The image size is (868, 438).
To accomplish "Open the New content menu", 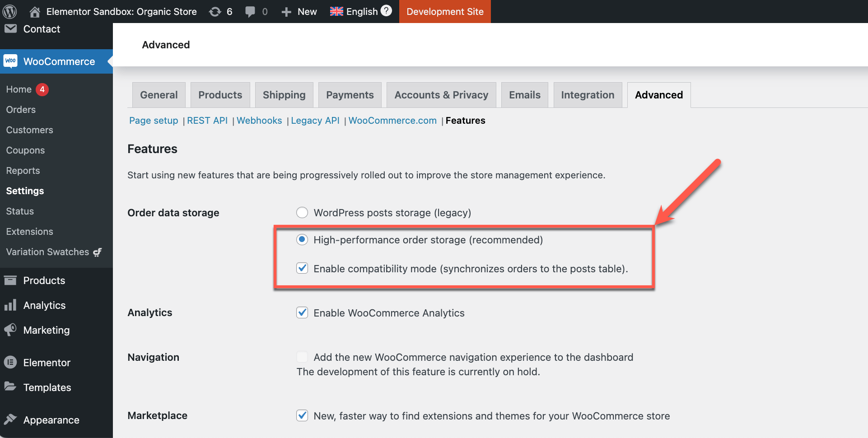I will 299,12.
